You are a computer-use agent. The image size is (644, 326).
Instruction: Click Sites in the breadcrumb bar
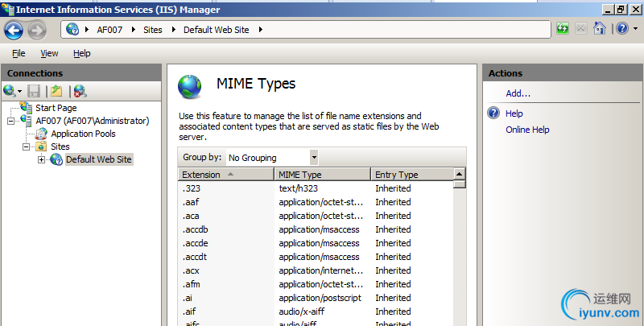point(153,30)
